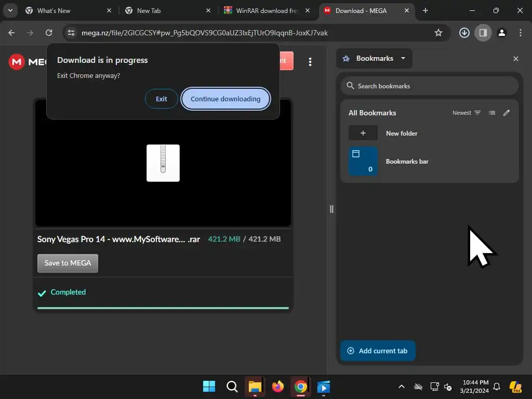Click the rar file preview icon
This screenshot has height=399, width=532.
163,163
